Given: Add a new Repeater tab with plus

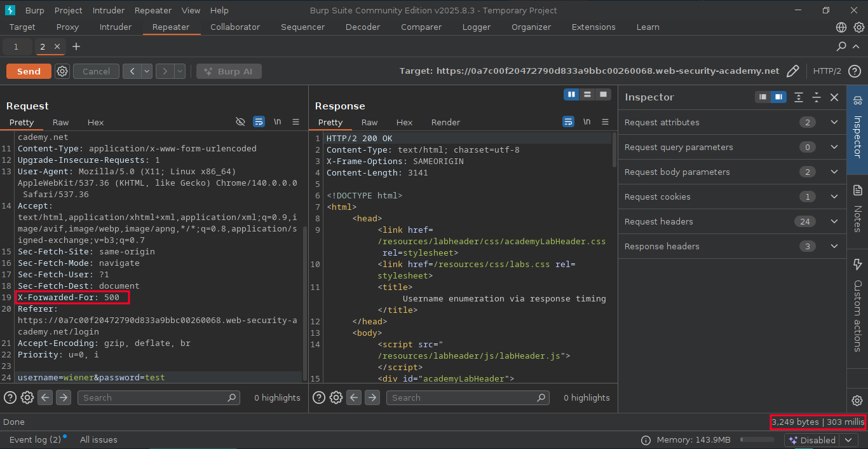Looking at the screenshot, I should (x=76, y=46).
